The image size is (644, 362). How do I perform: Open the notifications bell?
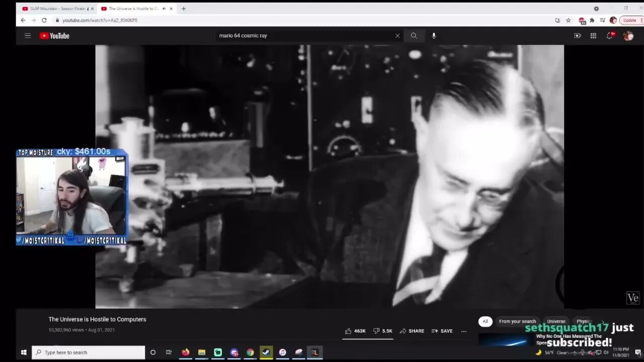[610, 36]
